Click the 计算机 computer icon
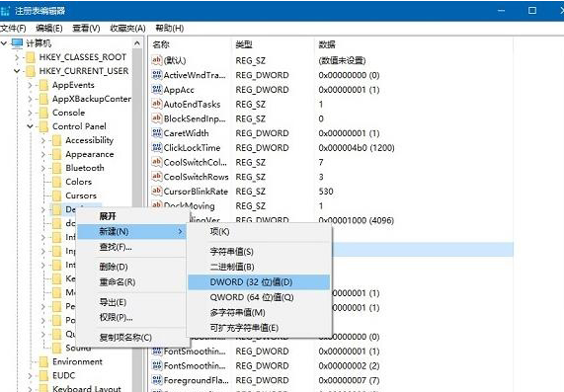564x392 pixels. click(x=17, y=43)
